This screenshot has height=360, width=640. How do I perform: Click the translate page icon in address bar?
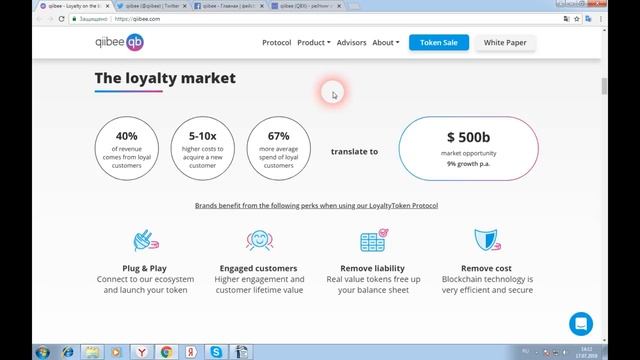point(567,19)
